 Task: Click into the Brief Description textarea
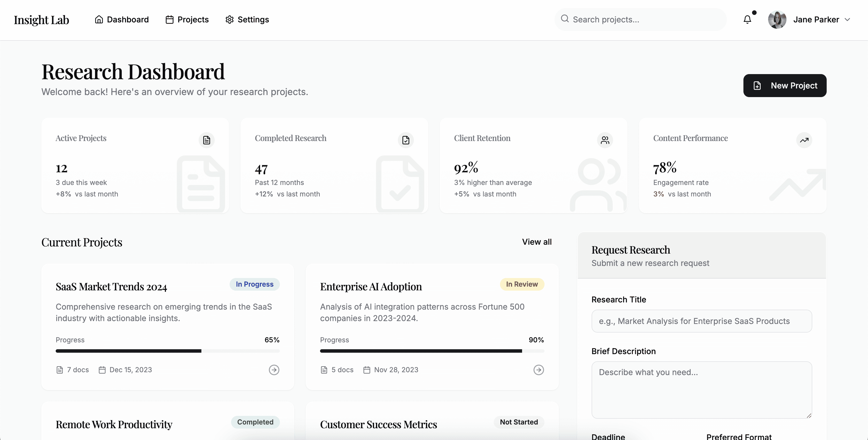point(702,390)
